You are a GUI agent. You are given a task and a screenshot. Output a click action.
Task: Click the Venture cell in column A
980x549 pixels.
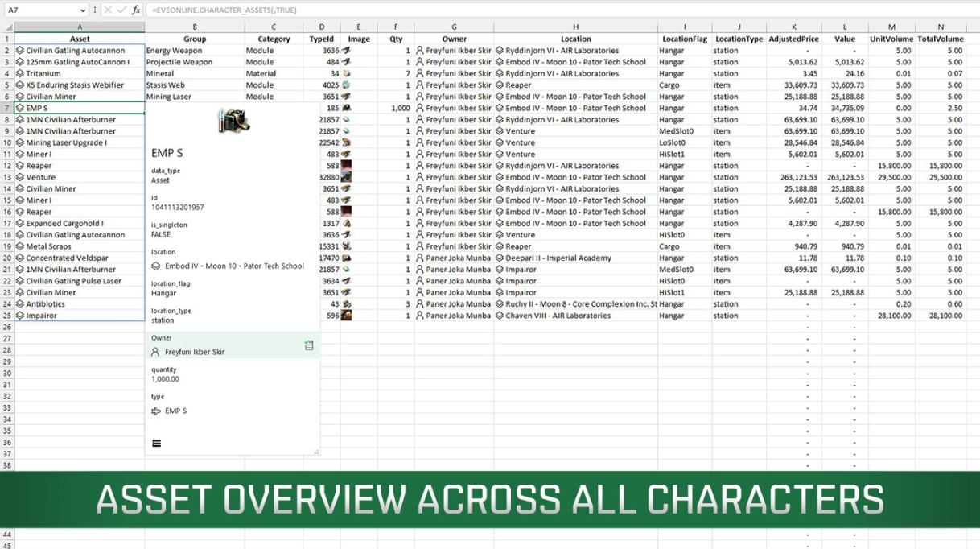point(41,177)
